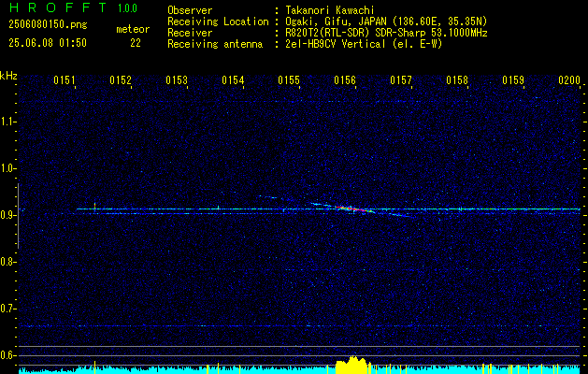The height and width of the screenshot is (374, 588).
Task: Click the 0151 time marker
Action: tap(65, 79)
